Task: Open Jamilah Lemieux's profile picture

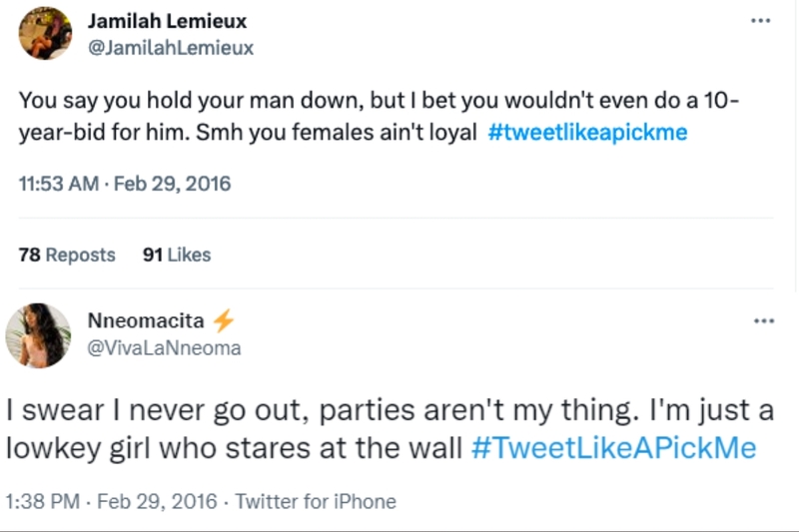Action: pos(45,33)
